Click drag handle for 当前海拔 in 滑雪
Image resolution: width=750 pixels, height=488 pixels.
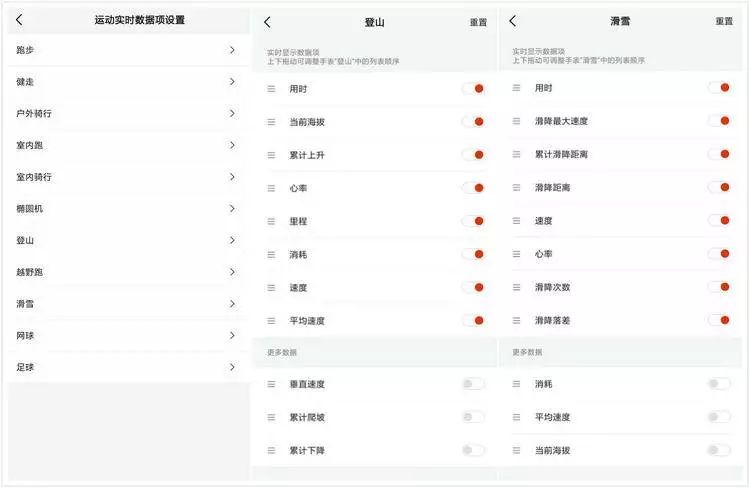[517, 450]
